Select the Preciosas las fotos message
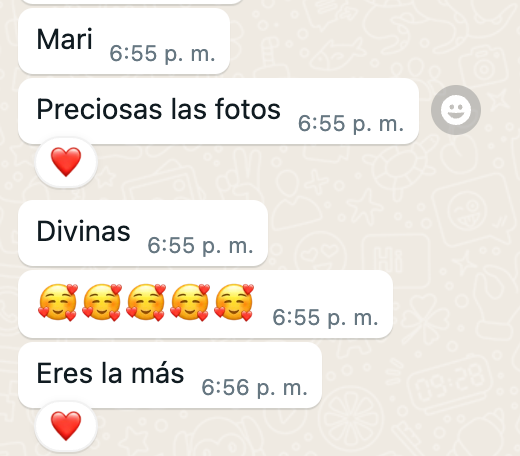 (x=218, y=111)
